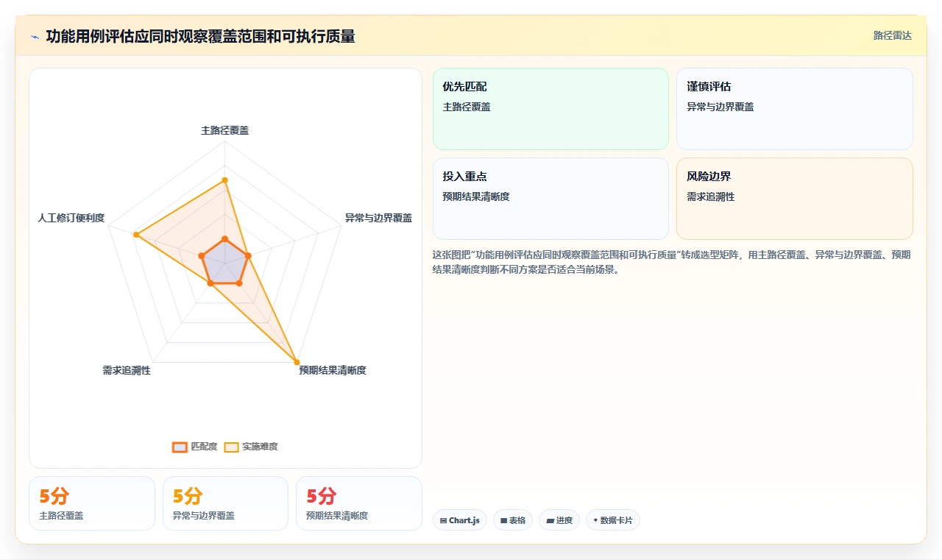Click the 需求追溯性 radar axis label

click(x=127, y=370)
